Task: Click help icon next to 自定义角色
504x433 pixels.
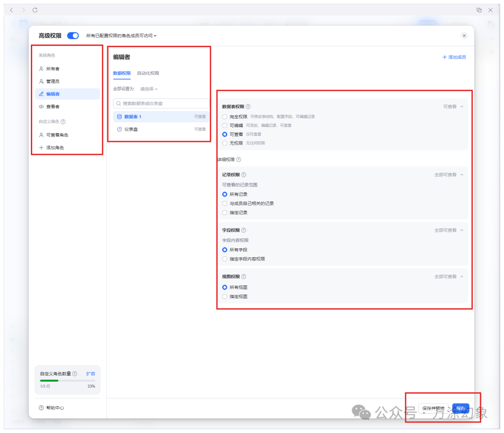Action: [63, 121]
